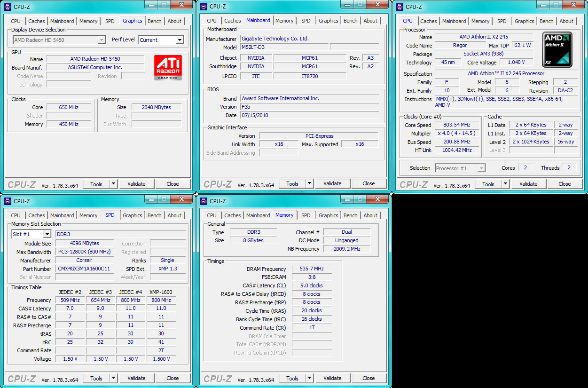Click processor name AMD Athlon II X2 245
588x388 pixels.
tap(484, 37)
